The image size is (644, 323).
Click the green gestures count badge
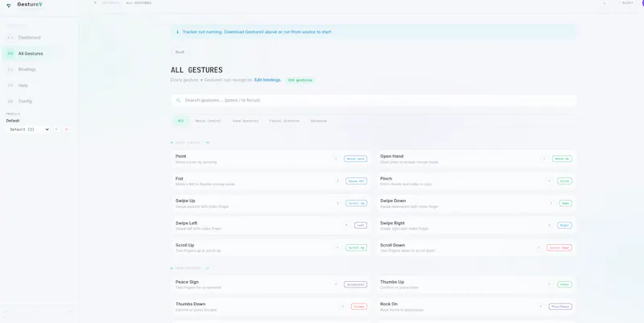pyautogui.click(x=299, y=80)
